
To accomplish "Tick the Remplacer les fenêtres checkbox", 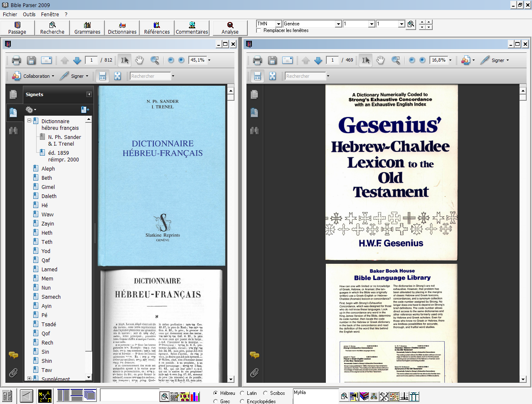I will (259, 30).
